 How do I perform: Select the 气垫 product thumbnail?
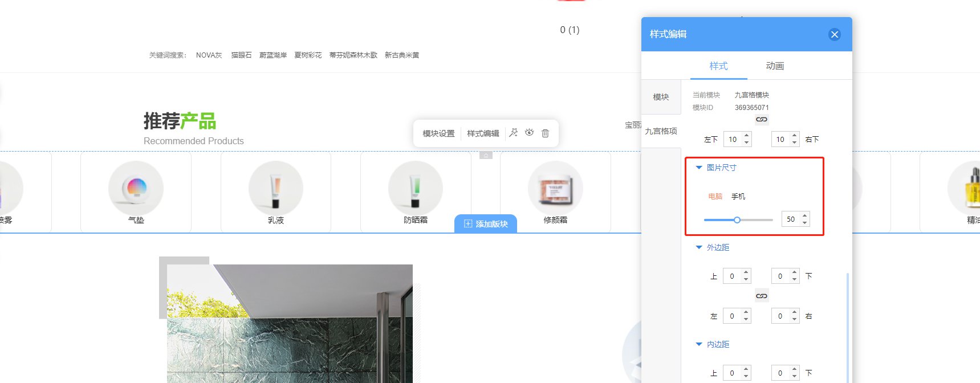(136, 189)
